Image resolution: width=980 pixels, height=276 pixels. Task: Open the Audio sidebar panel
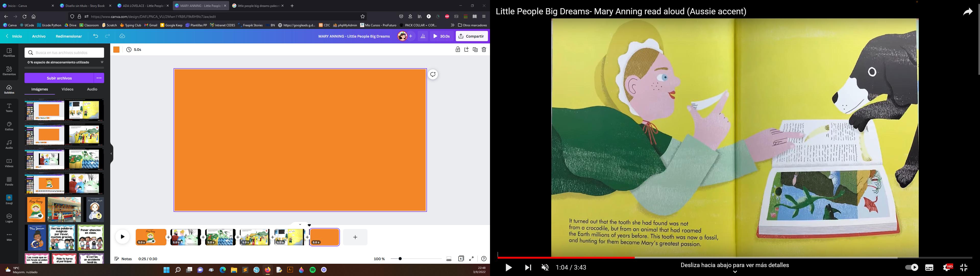point(9,145)
